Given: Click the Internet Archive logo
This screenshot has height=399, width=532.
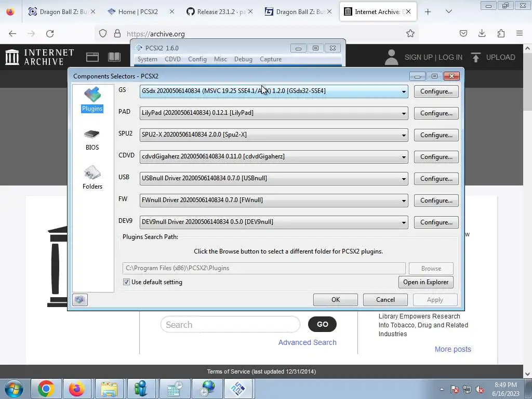Looking at the screenshot, I should coord(39,57).
